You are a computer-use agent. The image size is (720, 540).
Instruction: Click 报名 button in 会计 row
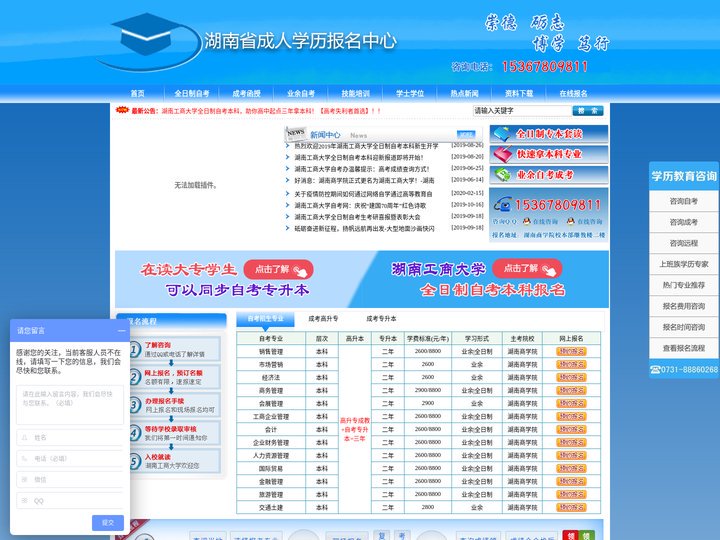tap(571, 429)
